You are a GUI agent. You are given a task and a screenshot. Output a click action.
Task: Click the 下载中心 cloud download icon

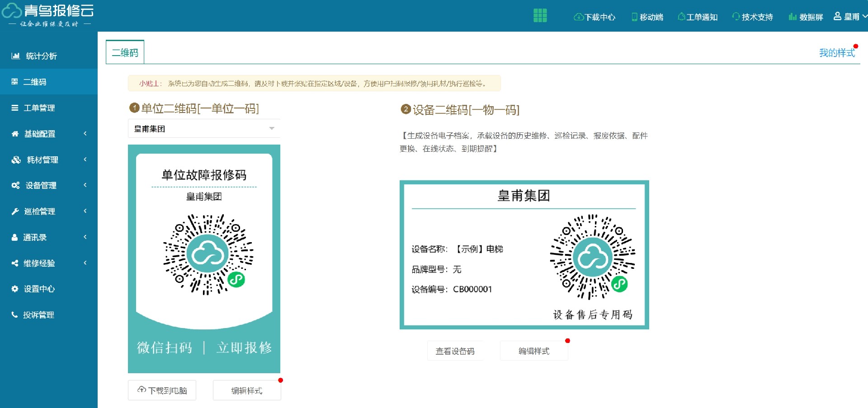click(578, 17)
